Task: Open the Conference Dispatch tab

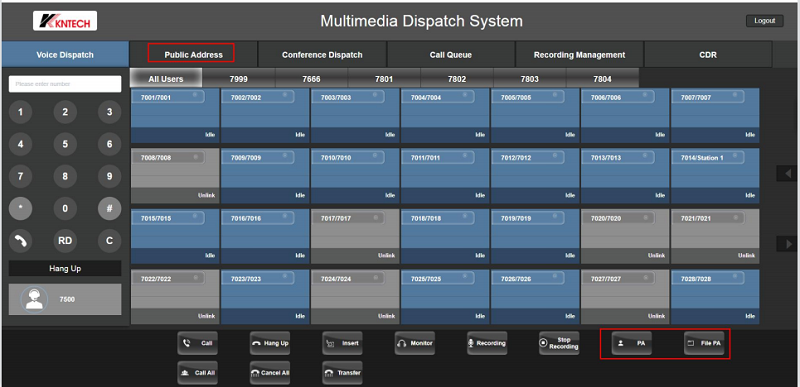Action: click(x=322, y=55)
